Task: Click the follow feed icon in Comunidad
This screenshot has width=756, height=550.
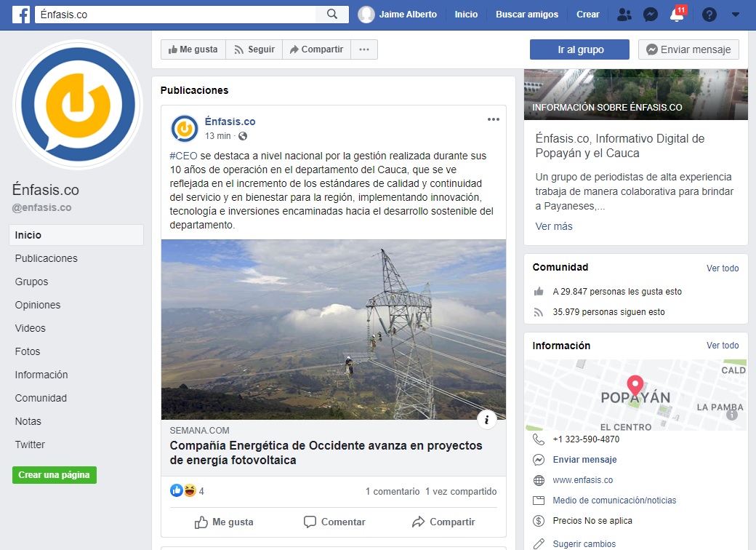Action: click(x=539, y=312)
